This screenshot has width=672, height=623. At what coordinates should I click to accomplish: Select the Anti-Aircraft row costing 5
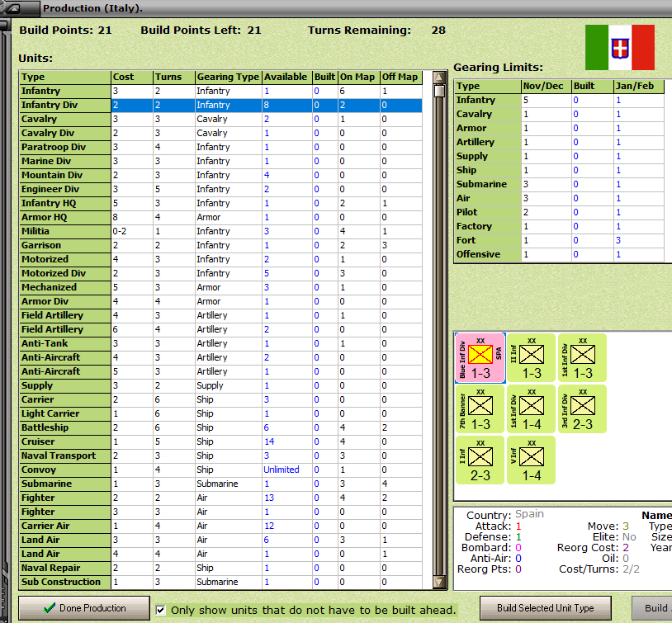(221, 371)
